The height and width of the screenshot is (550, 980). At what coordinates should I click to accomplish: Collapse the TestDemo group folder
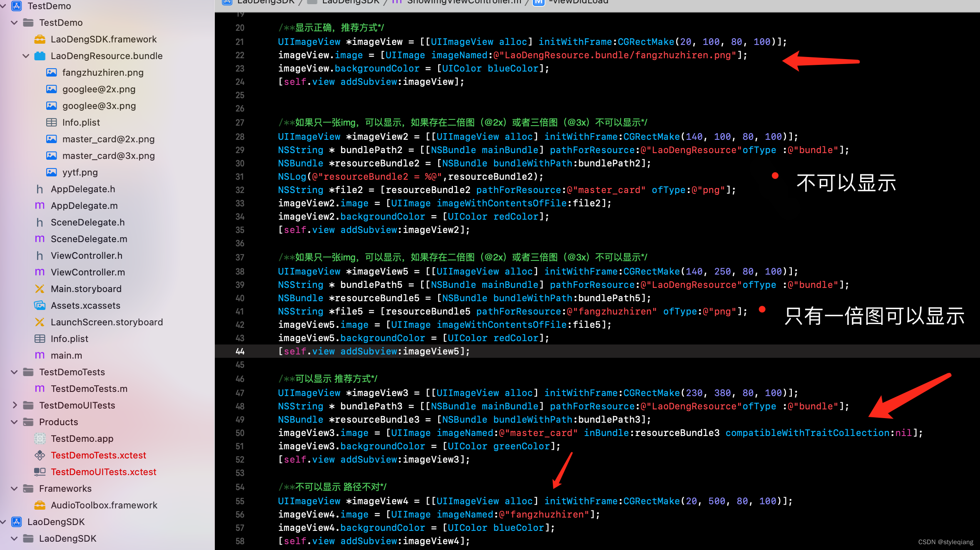point(14,23)
